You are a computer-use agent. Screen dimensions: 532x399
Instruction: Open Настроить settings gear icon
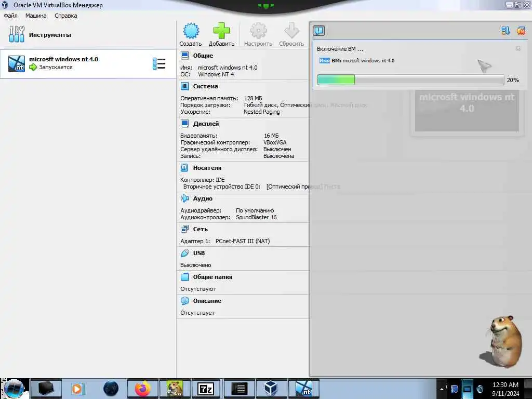coord(258,31)
